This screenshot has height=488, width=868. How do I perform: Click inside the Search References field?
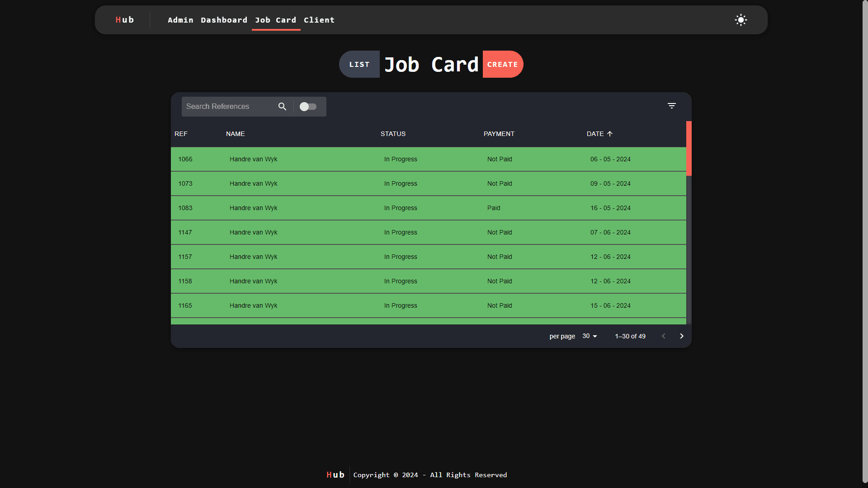pos(226,107)
